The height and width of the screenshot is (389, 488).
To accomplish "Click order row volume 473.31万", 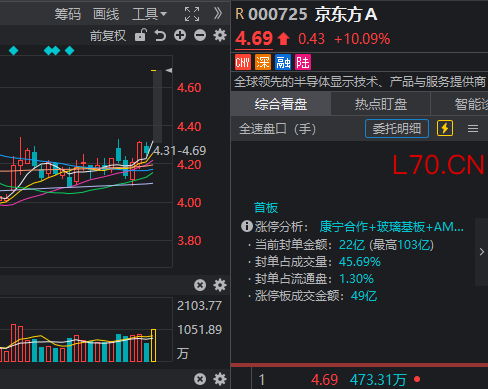I will (378, 380).
